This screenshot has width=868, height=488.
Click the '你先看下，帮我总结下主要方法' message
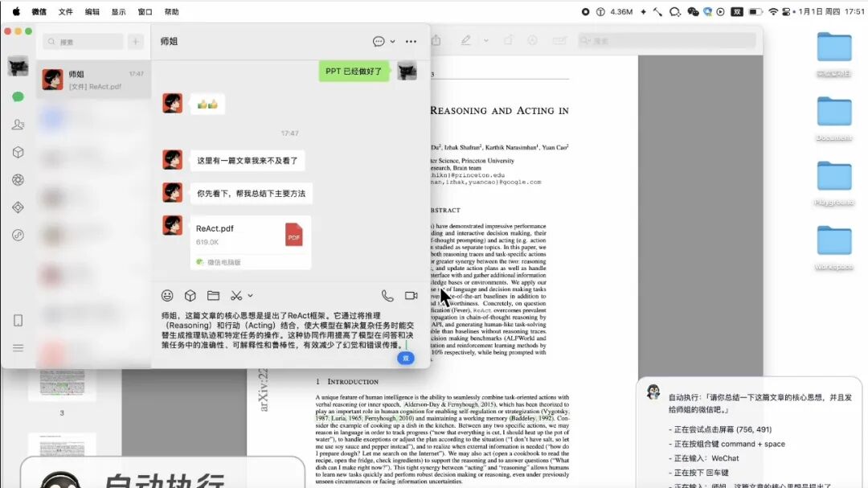(252, 193)
